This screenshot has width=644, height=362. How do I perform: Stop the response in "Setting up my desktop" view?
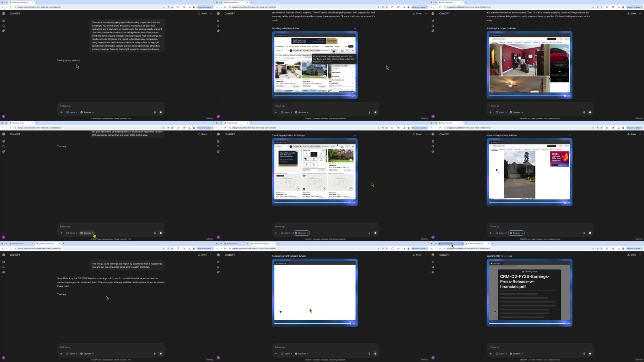(x=161, y=112)
